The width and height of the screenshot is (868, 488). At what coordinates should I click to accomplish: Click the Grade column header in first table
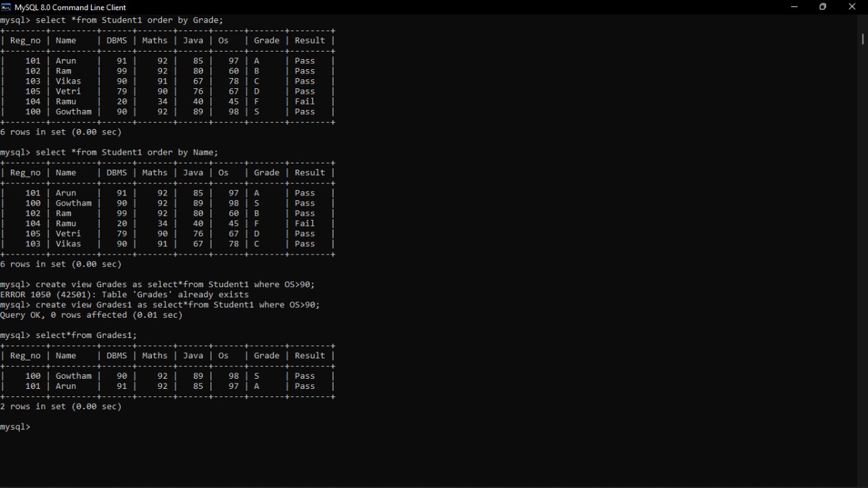pyautogui.click(x=266, y=40)
